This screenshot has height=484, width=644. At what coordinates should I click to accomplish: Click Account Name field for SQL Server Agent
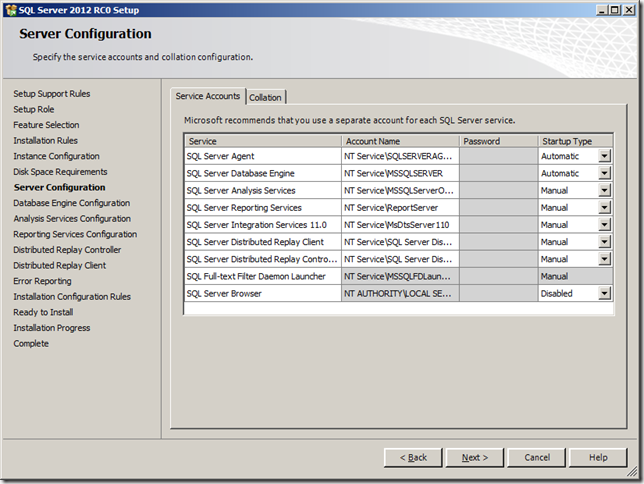pyautogui.click(x=400, y=157)
